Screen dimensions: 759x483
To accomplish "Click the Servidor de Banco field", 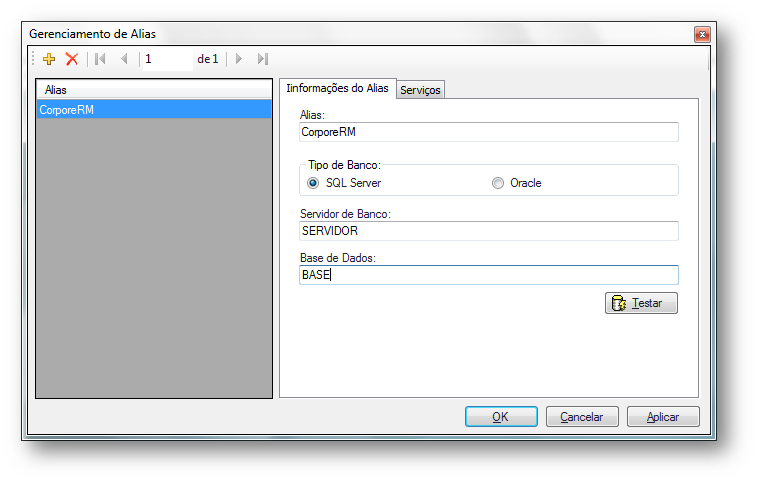I will [x=488, y=231].
